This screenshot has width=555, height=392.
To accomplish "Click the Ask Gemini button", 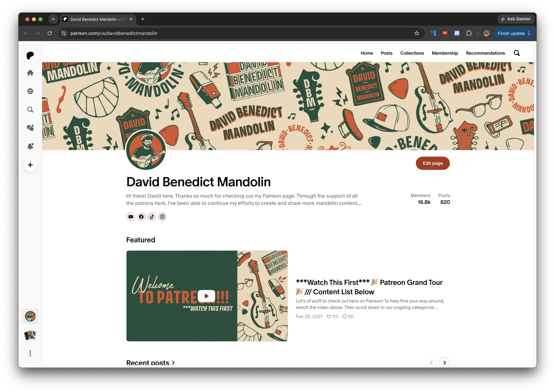I will tap(516, 19).
